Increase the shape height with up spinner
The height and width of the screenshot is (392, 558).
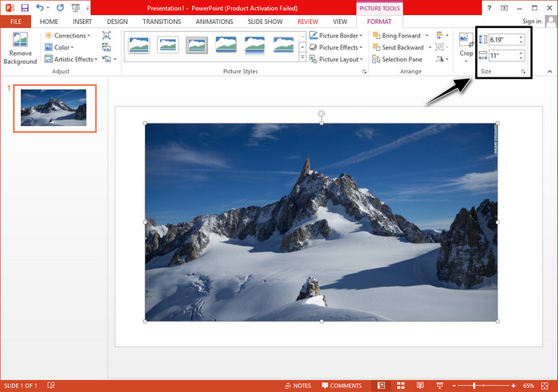pos(521,37)
